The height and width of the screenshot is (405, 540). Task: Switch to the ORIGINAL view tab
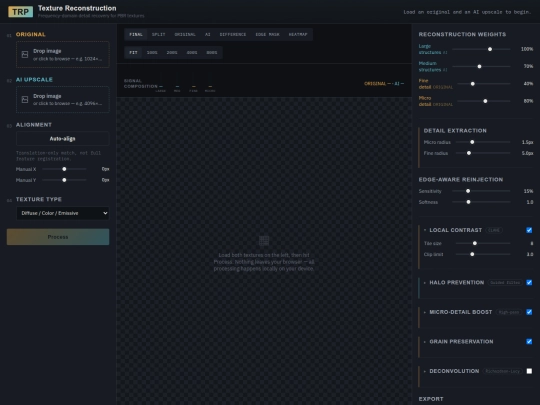pos(185,34)
